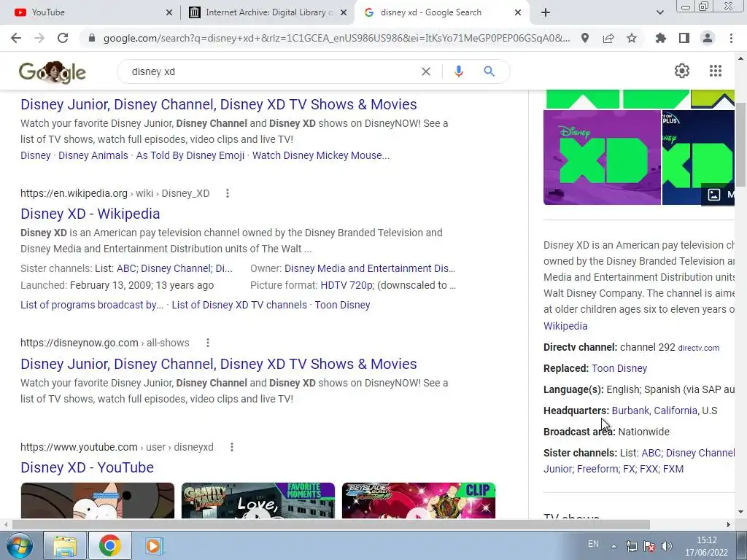Image resolution: width=747 pixels, height=560 pixels.
Task: Bookmark this page with the star icon
Action: point(632,38)
